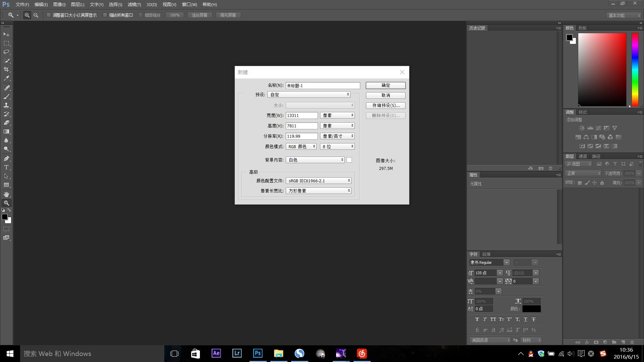Screen dimensions: 644x362
Task: Select the Quick Selection tool
Action: coord(6,61)
